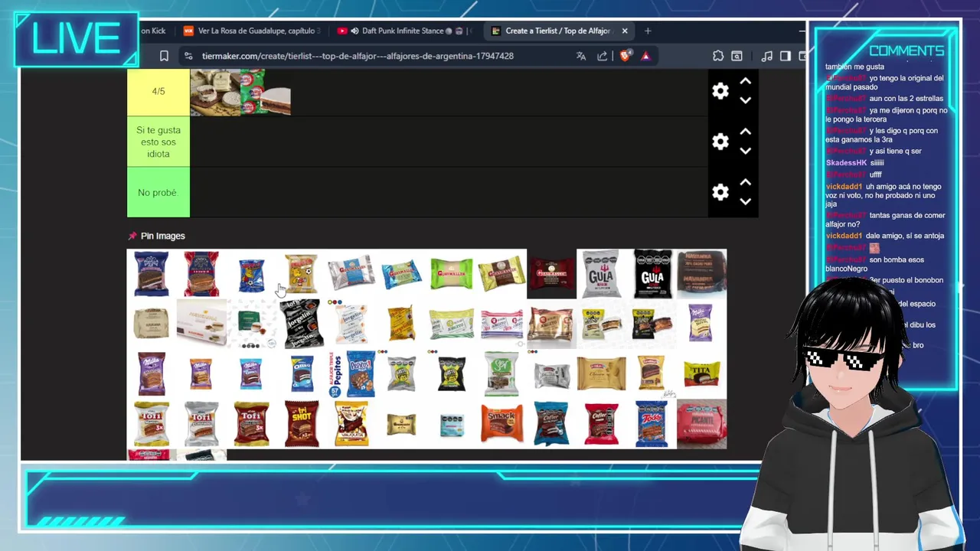
Task: Click the 'LIVE' overlay badge
Action: click(76, 38)
